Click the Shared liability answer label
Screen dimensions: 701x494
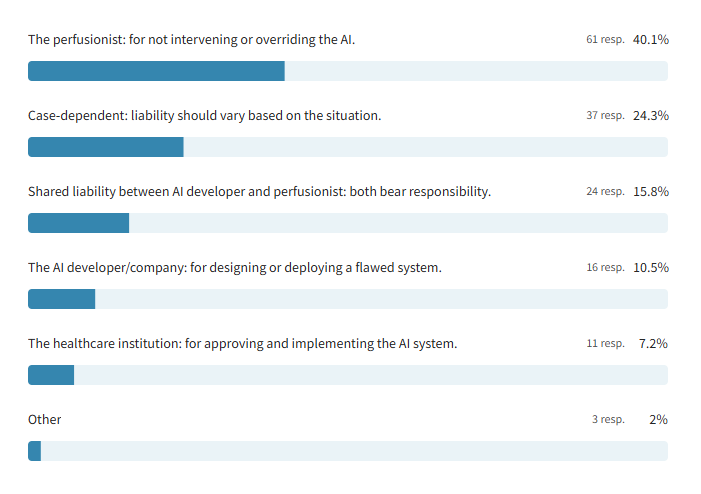click(259, 192)
